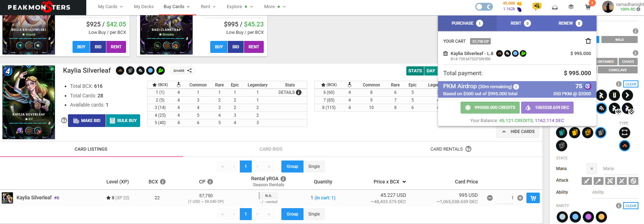This screenshot has width=644, height=224.
Task: Toggle the no-attack prohibited filter
Action: (x=633, y=181)
